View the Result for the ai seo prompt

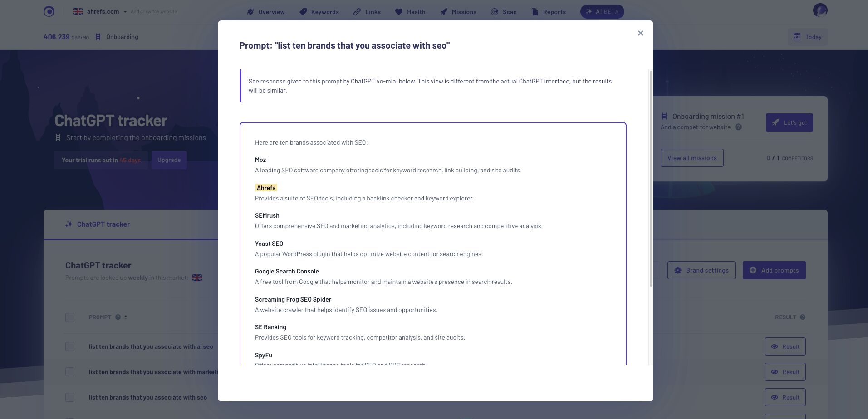tap(785, 346)
